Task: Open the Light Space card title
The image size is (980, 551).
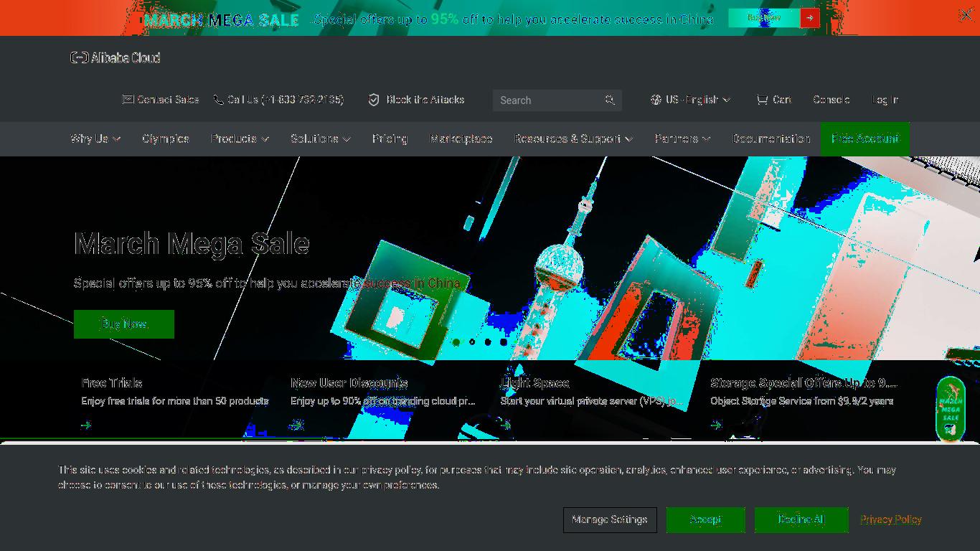Action: (535, 383)
